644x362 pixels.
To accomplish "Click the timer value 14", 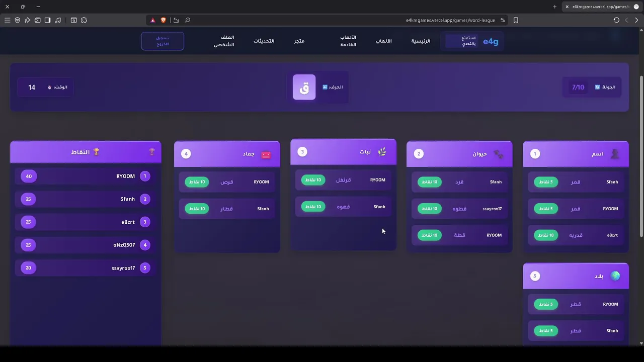I will click(32, 87).
